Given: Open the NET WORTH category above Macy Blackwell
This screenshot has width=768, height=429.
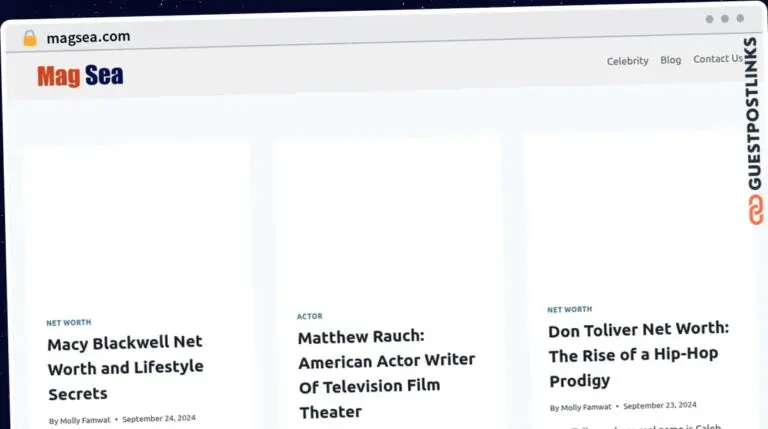Looking at the screenshot, I should (69, 323).
